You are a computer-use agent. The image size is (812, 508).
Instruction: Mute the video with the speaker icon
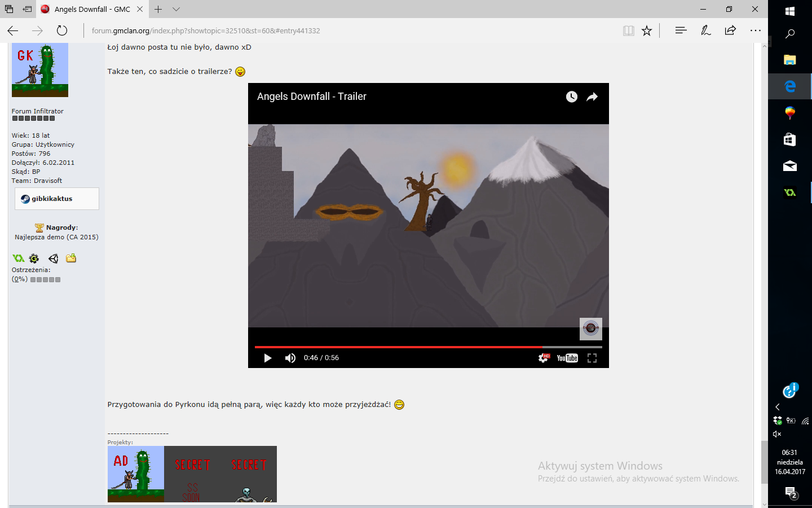pyautogui.click(x=290, y=358)
